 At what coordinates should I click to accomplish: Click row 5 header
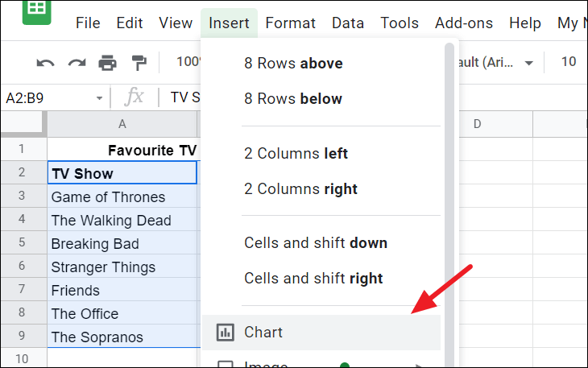tap(23, 243)
